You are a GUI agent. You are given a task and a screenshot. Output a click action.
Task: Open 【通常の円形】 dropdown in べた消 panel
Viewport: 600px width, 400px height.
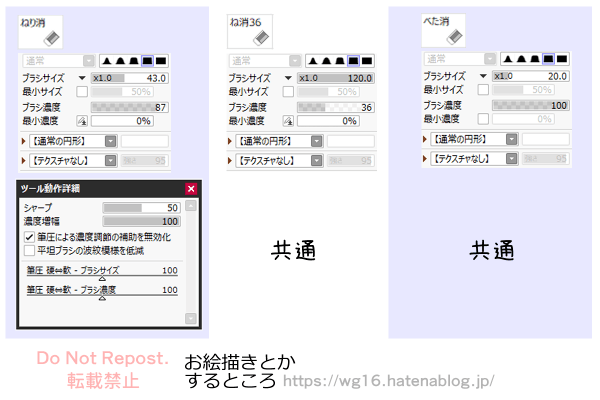point(474,139)
